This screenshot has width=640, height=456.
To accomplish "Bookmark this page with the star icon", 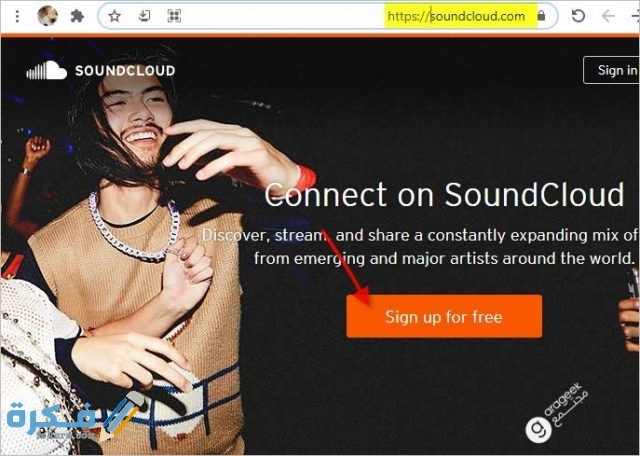I will [115, 16].
